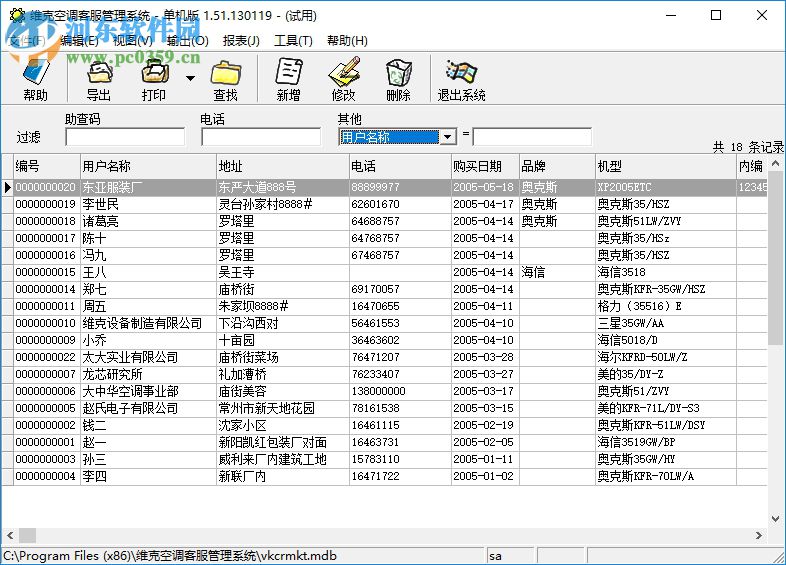786x565 pixels.
Task: Open the 帮助 toolbar icon
Action: (x=35, y=79)
